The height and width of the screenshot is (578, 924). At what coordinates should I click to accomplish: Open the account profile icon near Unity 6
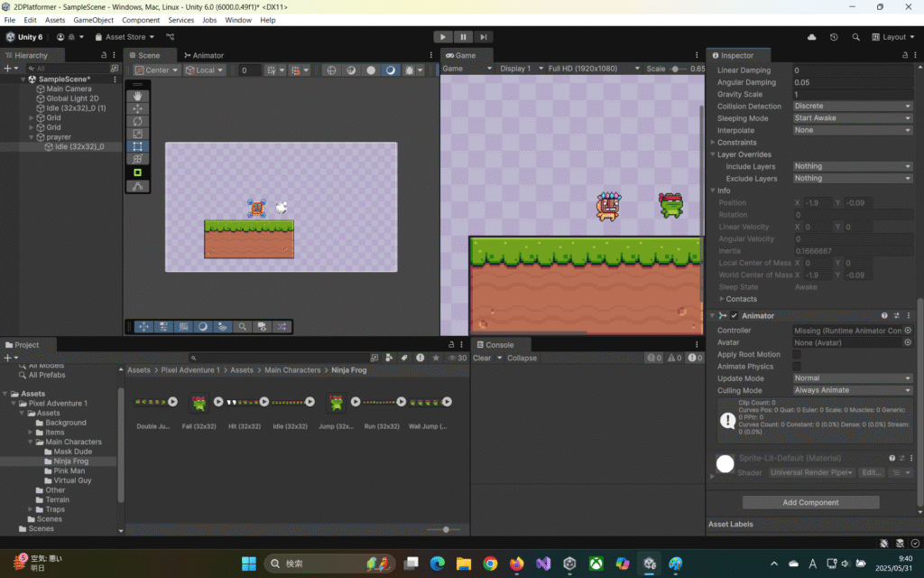pyautogui.click(x=60, y=36)
